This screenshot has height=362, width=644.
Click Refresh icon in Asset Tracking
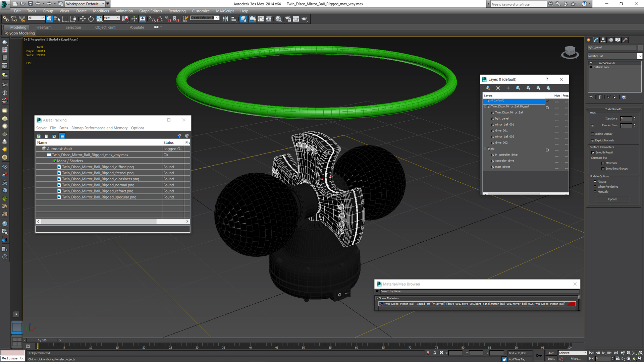tap(39, 136)
